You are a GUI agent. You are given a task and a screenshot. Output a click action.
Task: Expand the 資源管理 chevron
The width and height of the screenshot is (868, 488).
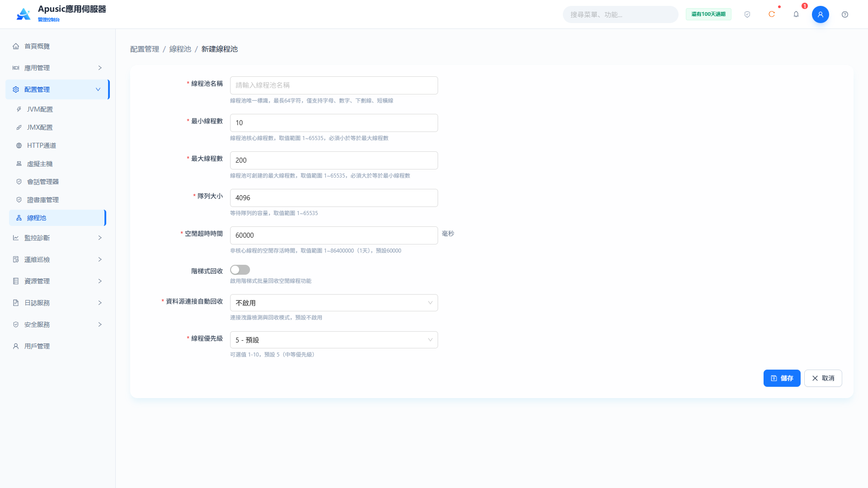pos(100,281)
